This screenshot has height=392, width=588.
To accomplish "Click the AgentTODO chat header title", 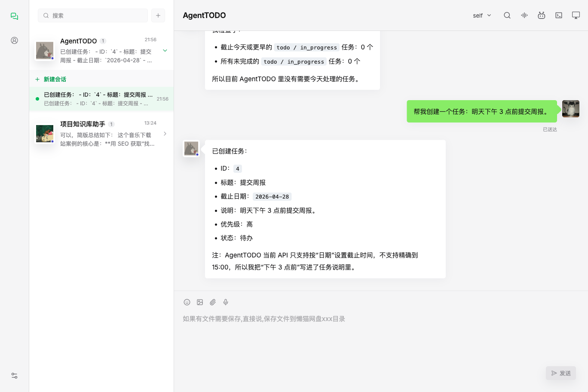I will click(x=204, y=15).
